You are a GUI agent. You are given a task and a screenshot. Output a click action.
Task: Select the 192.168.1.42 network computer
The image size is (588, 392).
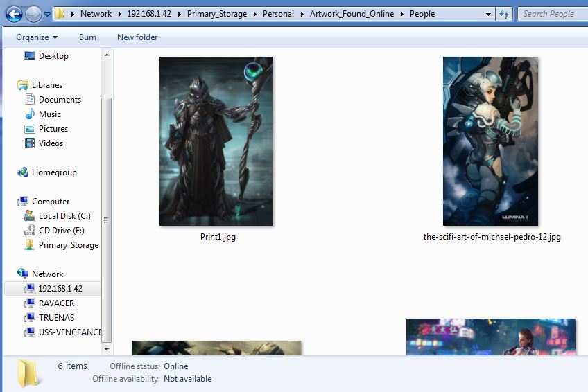(60, 289)
